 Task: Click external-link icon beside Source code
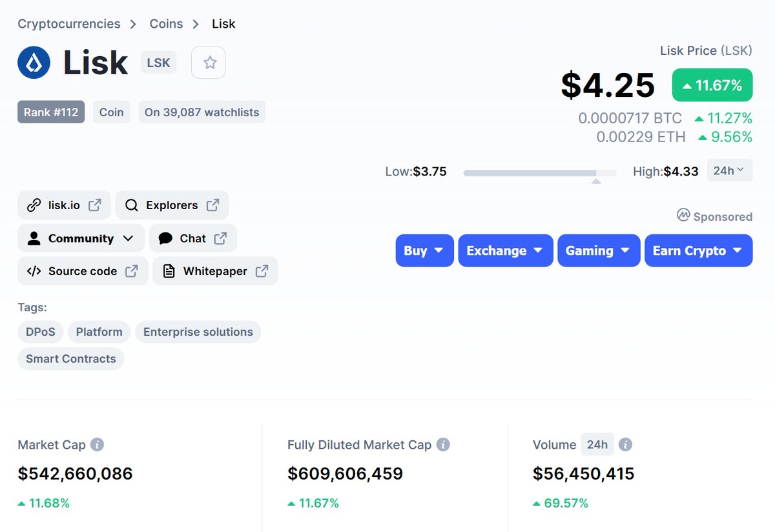coord(131,271)
